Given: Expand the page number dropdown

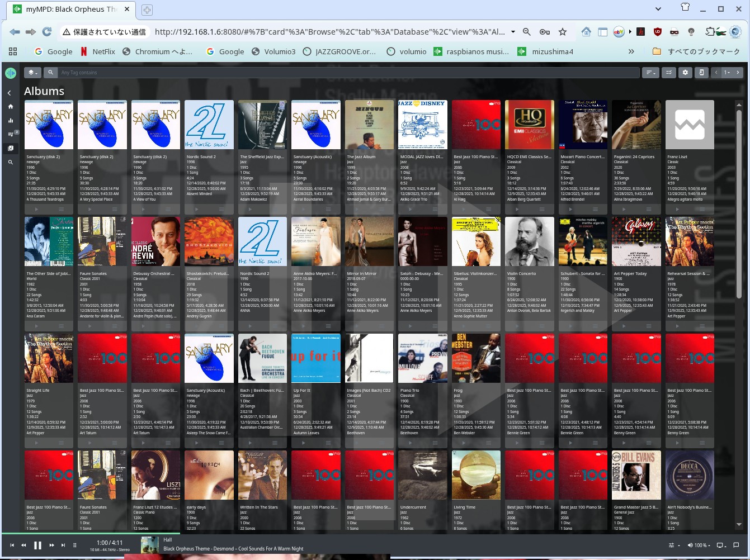Looking at the screenshot, I should (727, 73).
